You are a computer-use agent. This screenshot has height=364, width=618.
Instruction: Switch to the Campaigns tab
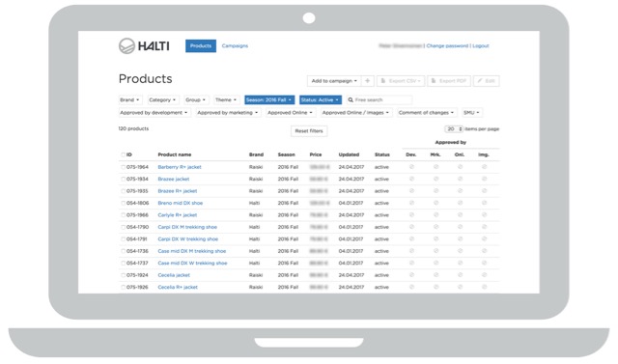(x=235, y=45)
